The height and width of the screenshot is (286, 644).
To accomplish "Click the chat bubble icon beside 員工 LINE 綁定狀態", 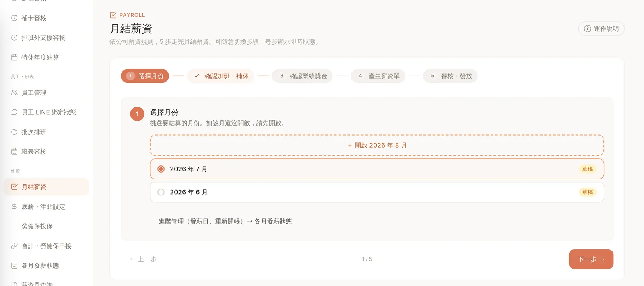I will (14, 112).
